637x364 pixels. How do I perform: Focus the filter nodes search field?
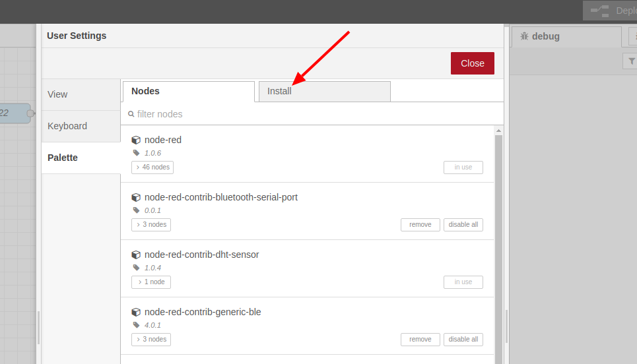tap(312, 114)
